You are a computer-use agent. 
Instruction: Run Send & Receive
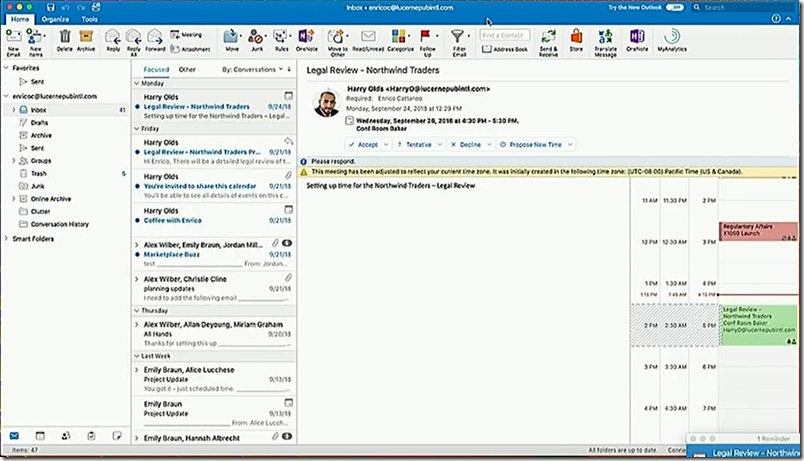(x=548, y=42)
